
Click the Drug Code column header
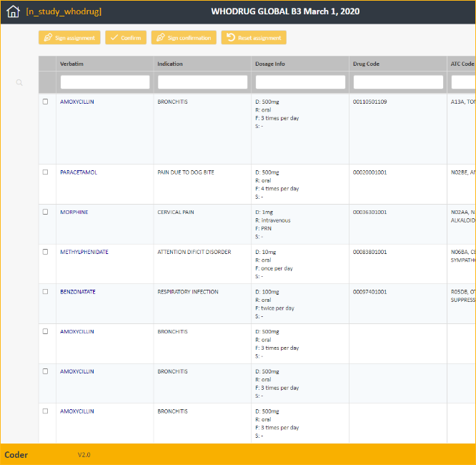coord(366,64)
